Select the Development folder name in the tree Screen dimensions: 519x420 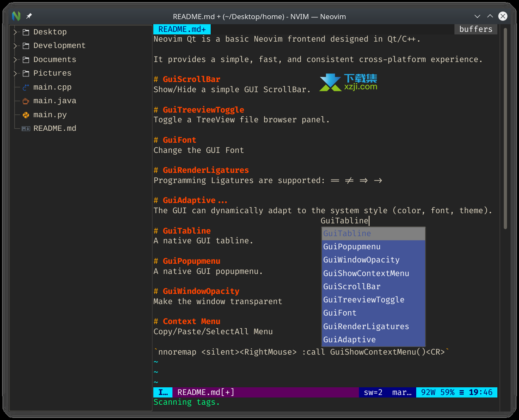(59, 46)
